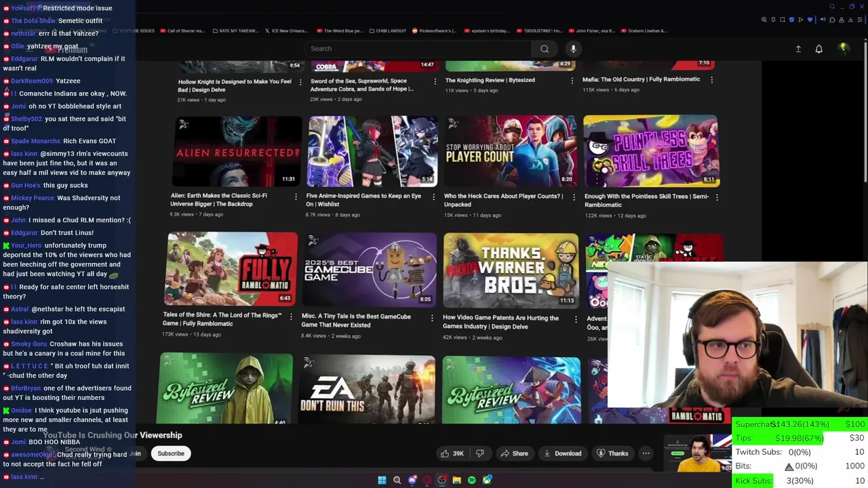Open 'Thanks Warner Bros' thumbnail

tap(511, 270)
